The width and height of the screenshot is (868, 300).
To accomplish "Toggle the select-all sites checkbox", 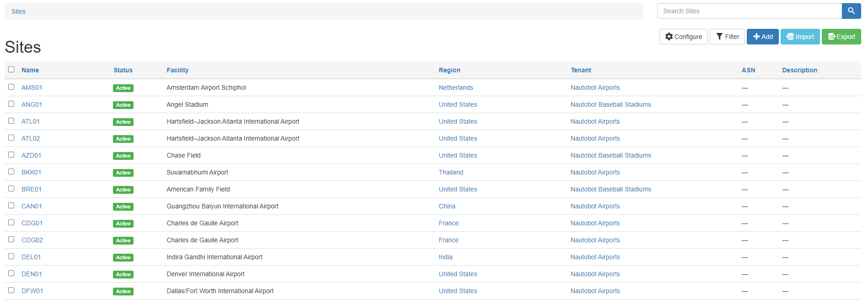I will [11, 70].
